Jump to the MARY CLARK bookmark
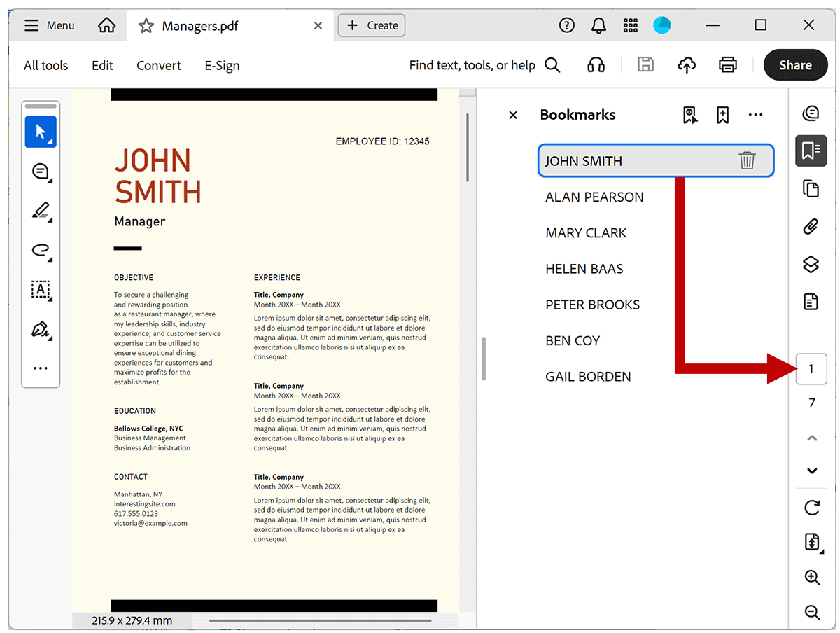 pos(586,233)
